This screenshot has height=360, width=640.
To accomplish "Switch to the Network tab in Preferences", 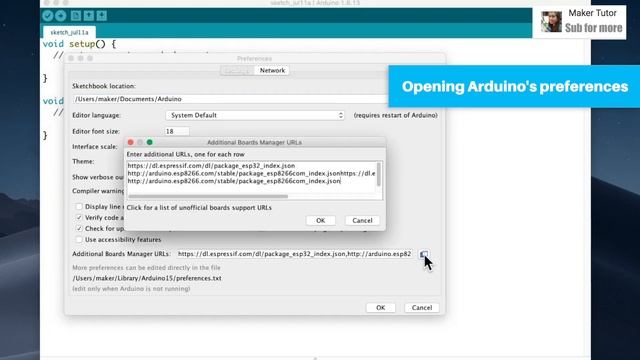I will coord(272,70).
